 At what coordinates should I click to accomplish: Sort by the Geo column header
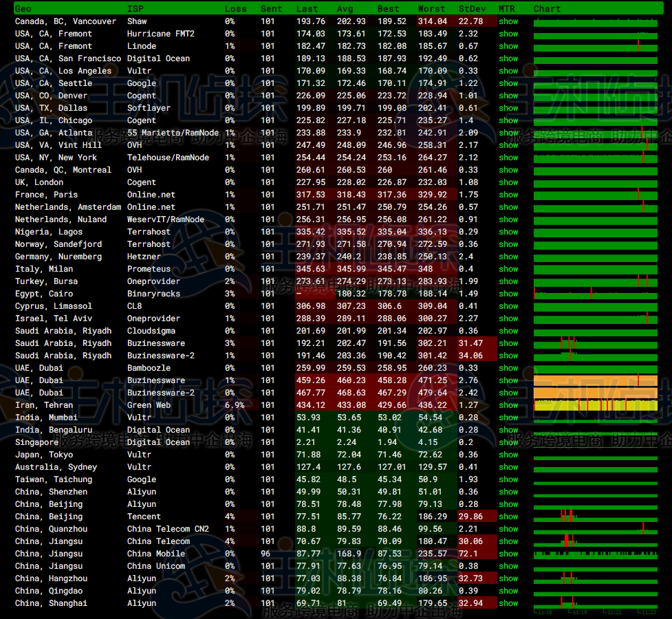pos(23,9)
